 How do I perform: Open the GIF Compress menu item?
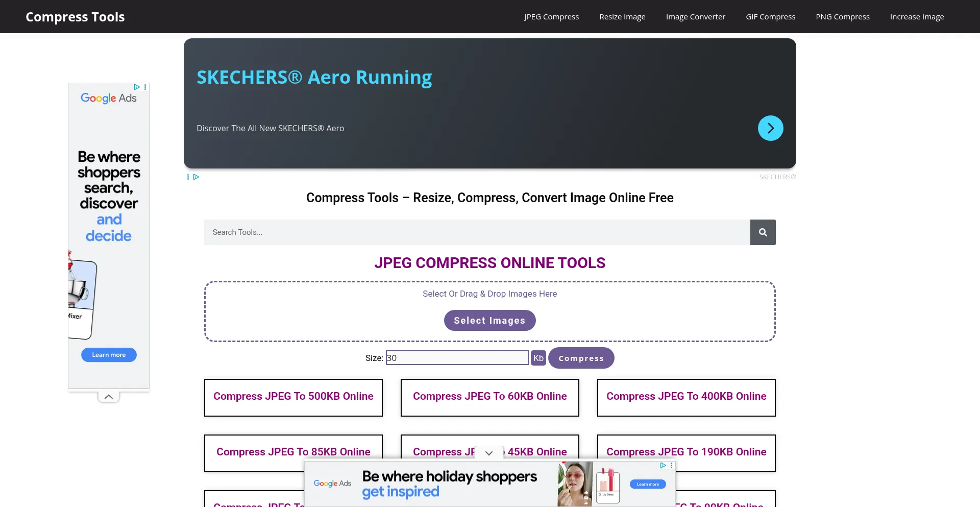[x=770, y=17]
